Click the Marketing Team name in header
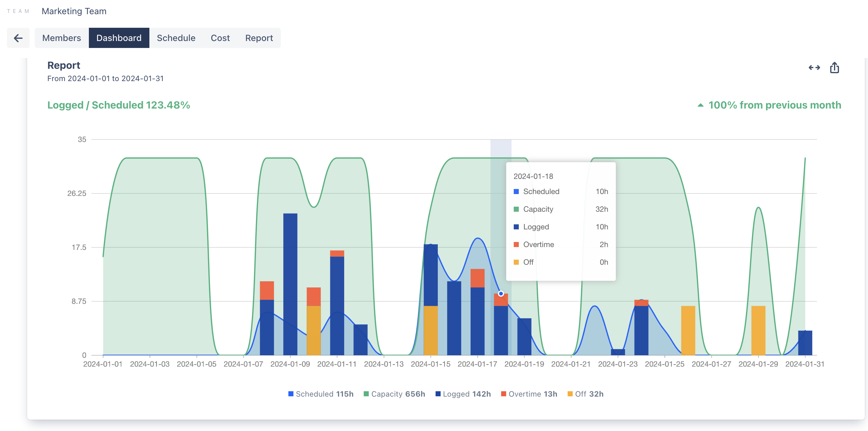The height and width of the screenshot is (431, 868). 74,11
